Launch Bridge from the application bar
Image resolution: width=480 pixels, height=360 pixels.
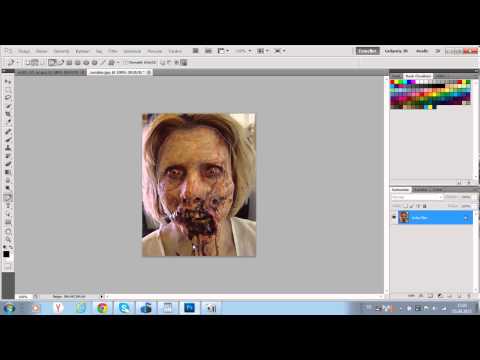196,51
